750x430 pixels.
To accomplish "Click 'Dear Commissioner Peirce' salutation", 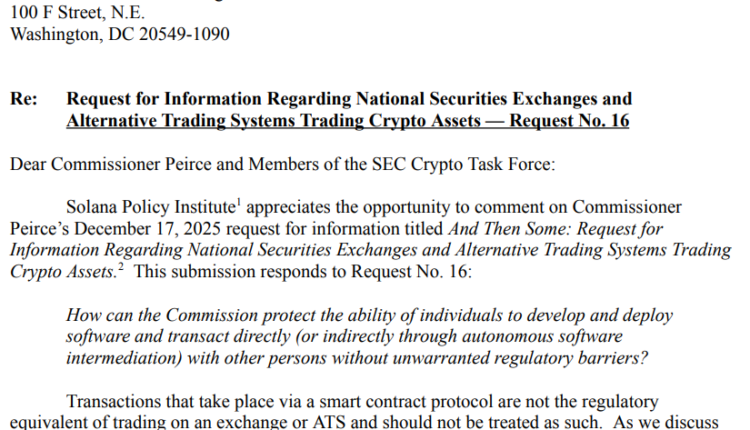I will point(105,164).
